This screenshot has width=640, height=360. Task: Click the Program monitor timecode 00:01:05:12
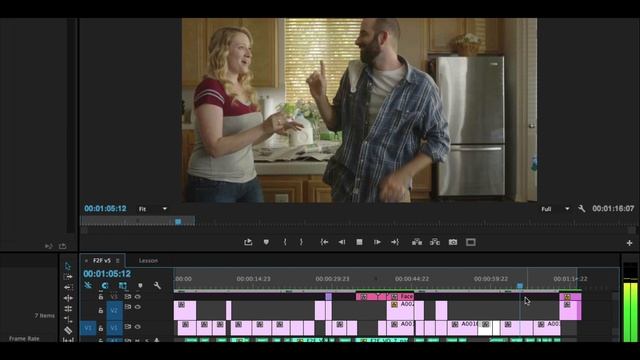(105, 209)
